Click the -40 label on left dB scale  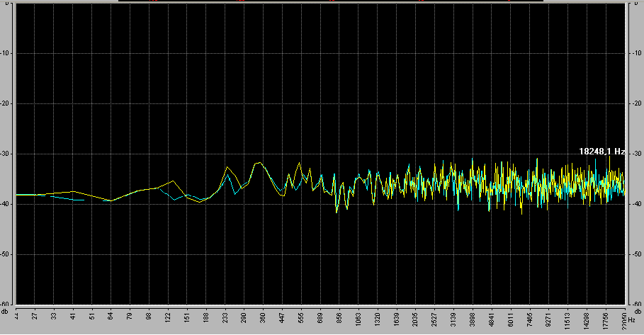pyautogui.click(x=6, y=205)
